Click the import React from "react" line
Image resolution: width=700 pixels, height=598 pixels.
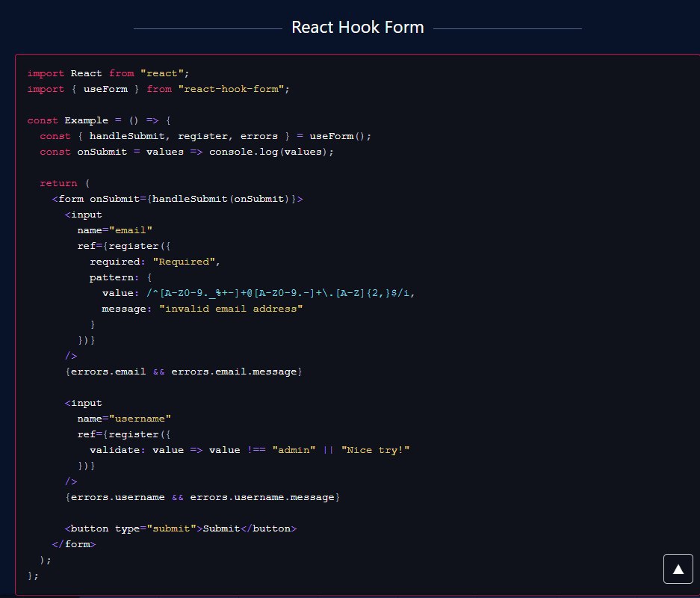pyautogui.click(x=108, y=73)
